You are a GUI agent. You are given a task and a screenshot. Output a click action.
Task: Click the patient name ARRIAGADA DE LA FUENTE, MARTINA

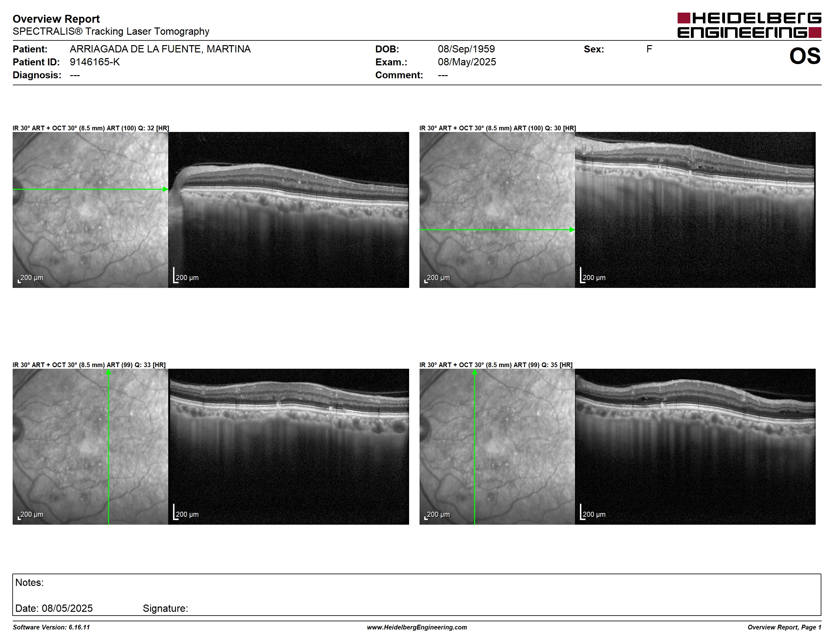coord(160,49)
